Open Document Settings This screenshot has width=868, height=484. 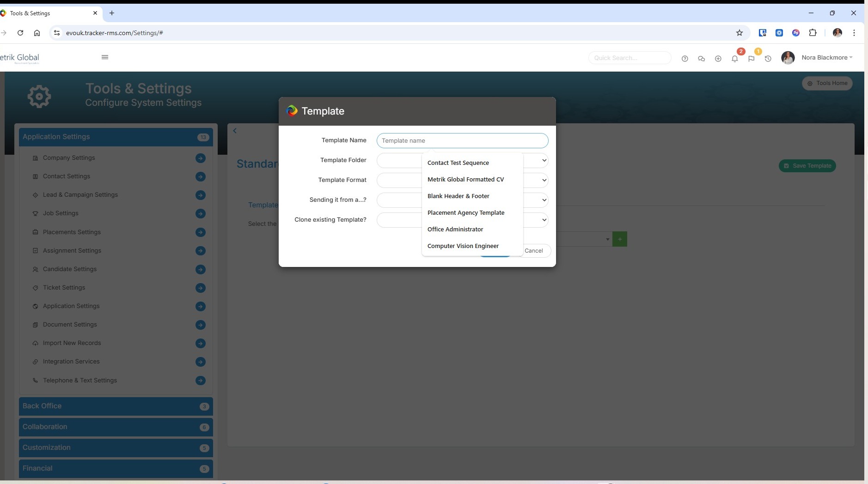(70, 325)
